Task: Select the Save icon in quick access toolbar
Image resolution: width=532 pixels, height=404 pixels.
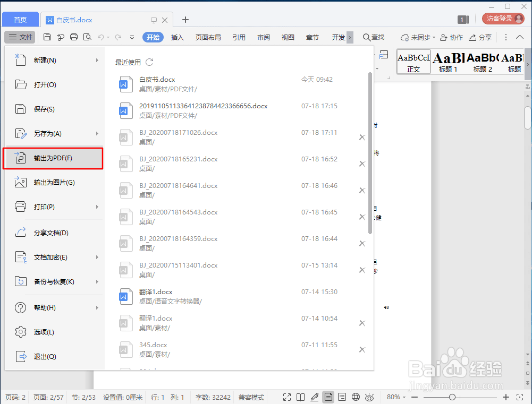Action: [47, 37]
